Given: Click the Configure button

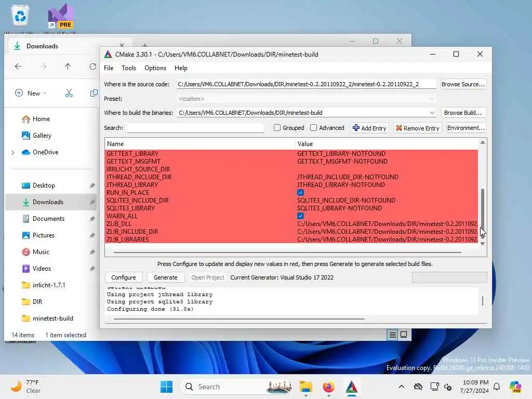Looking at the screenshot, I should click(124, 277).
